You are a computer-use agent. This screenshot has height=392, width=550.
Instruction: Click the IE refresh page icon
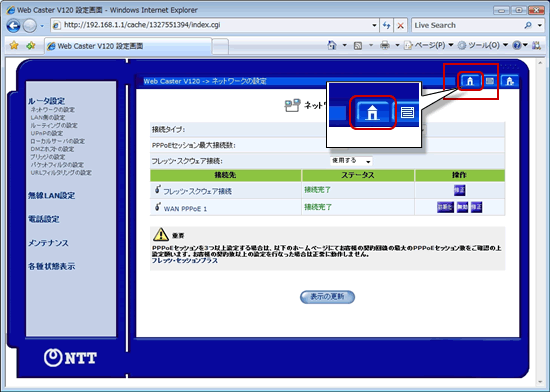[x=387, y=25]
